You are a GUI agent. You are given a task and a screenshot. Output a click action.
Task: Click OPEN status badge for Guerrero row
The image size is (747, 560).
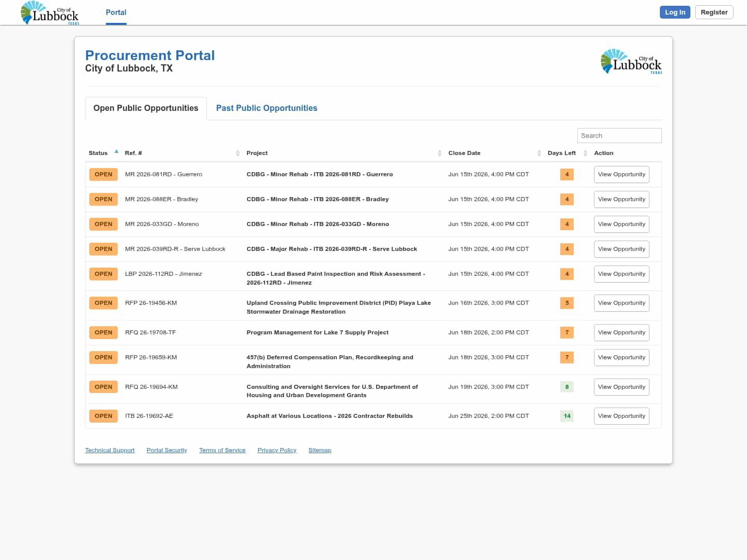click(x=103, y=175)
